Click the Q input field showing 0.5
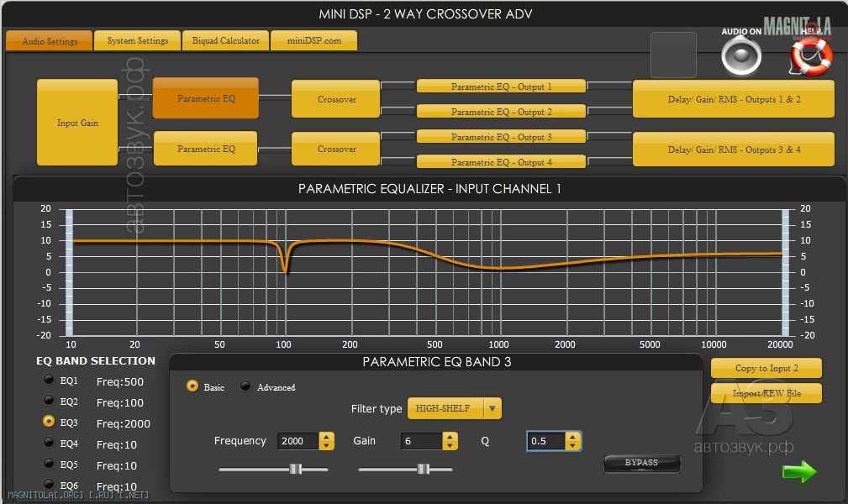Screen dimensions: 848x504 (x=546, y=441)
